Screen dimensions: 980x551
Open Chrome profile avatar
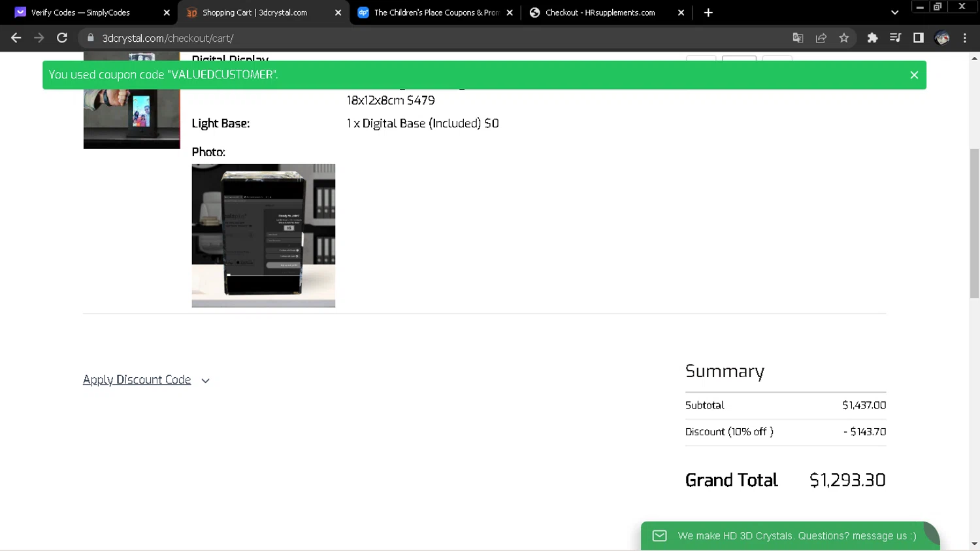[x=942, y=38]
